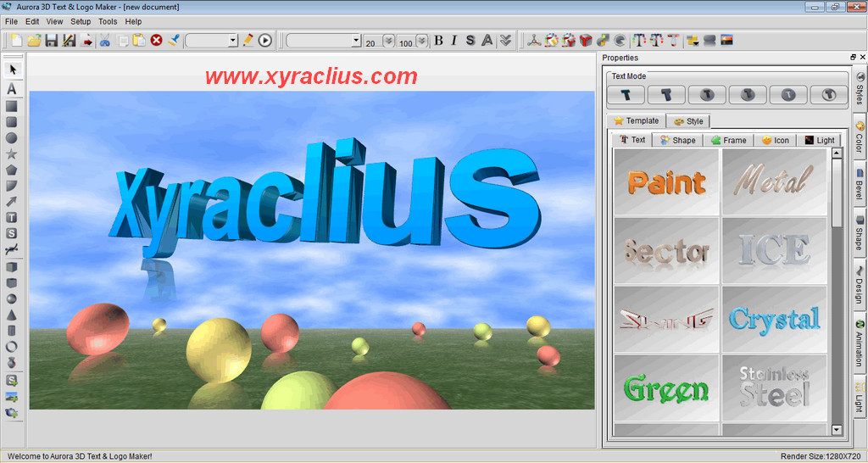Expand the dropdown next to value 100
The height and width of the screenshot is (463, 868).
422,41
